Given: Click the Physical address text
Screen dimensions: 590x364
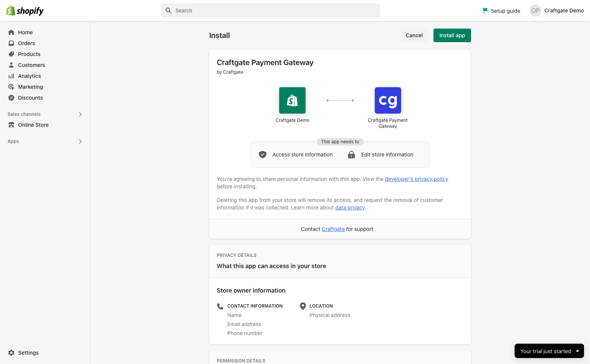Looking at the screenshot, I should 330,315.
